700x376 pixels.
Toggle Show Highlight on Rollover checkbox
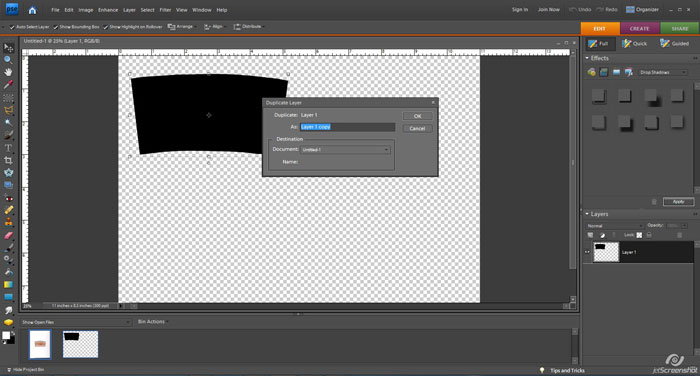105,27
